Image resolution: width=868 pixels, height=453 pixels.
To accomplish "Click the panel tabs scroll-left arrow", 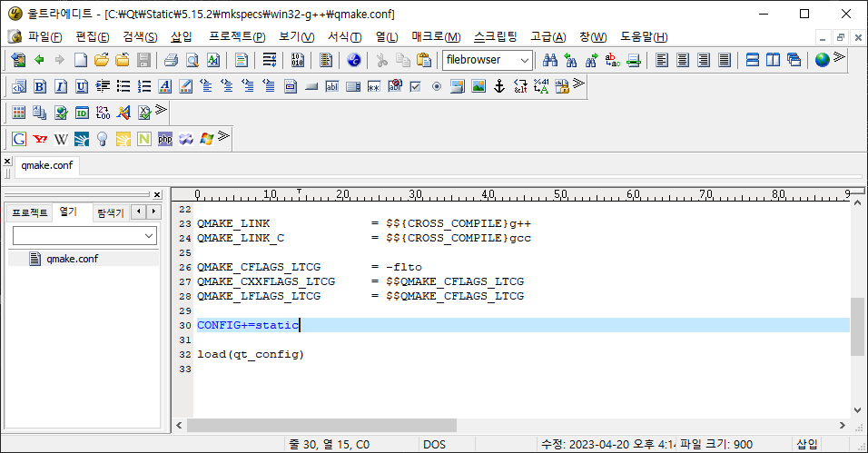I will coord(138,212).
